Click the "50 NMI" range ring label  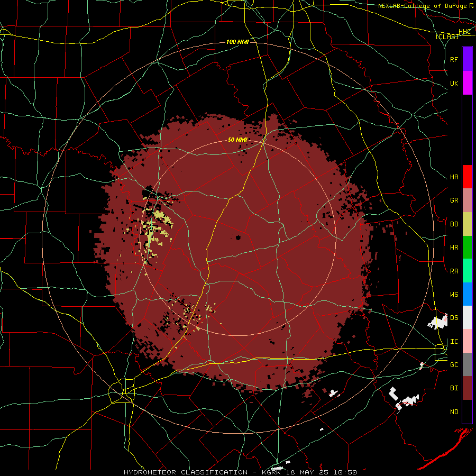[237, 140]
